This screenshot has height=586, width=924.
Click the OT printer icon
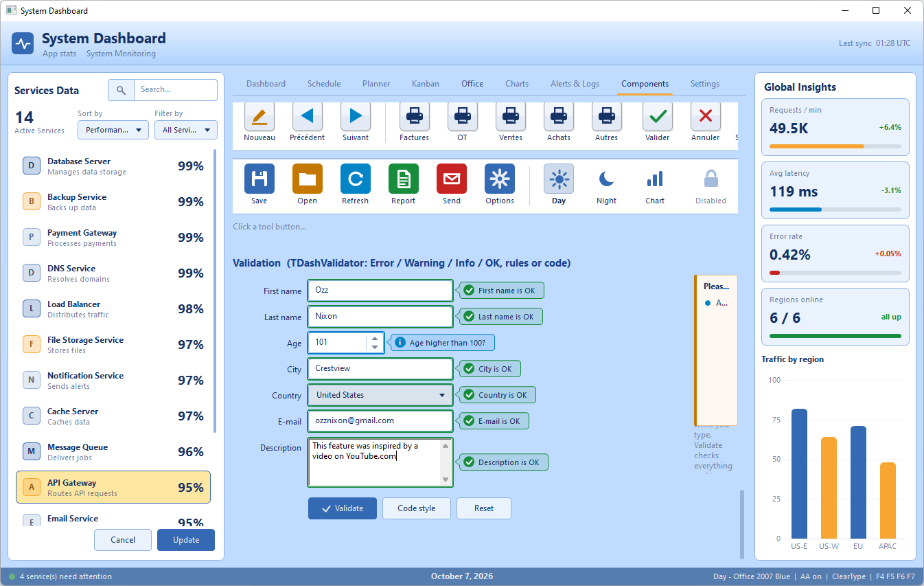(x=463, y=115)
